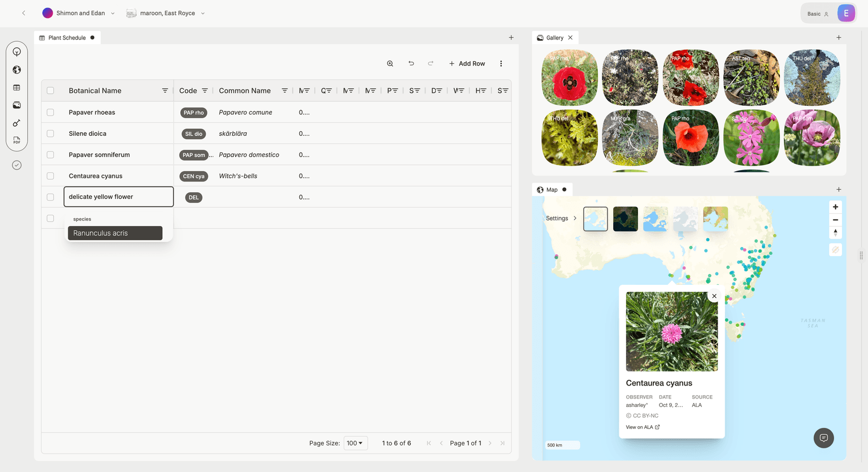Screen dimensions: 868x472
Task: Undo the last table edit
Action: 411,64
